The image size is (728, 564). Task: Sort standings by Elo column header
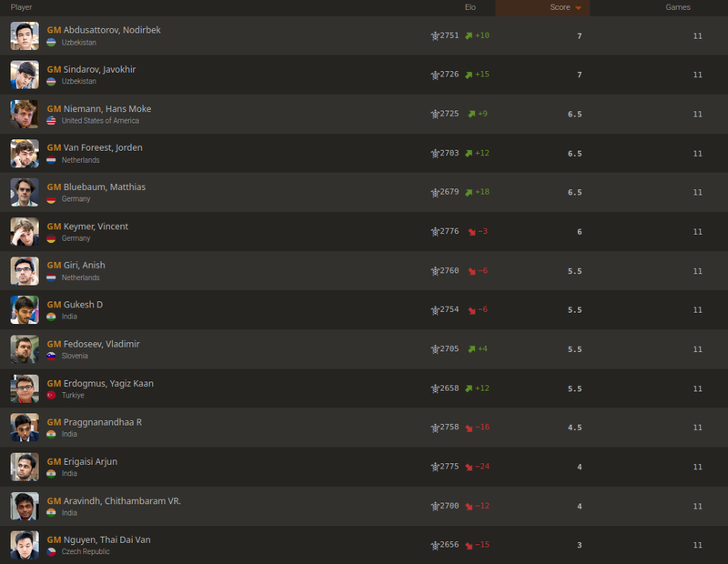470,7
